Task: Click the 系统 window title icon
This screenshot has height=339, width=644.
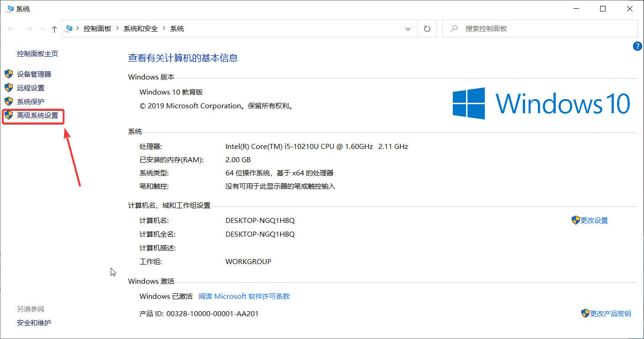Action: [x=9, y=9]
